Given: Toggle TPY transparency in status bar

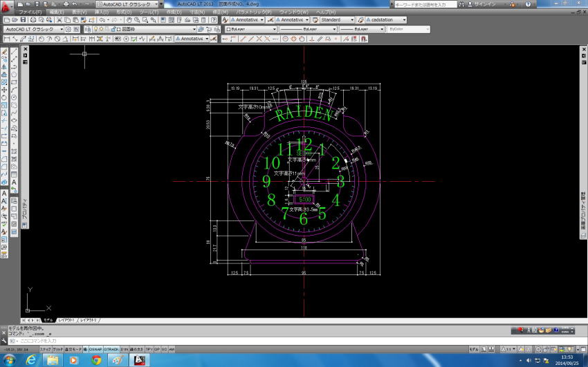Looking at the screenshot, I should (x=149, y=349).
